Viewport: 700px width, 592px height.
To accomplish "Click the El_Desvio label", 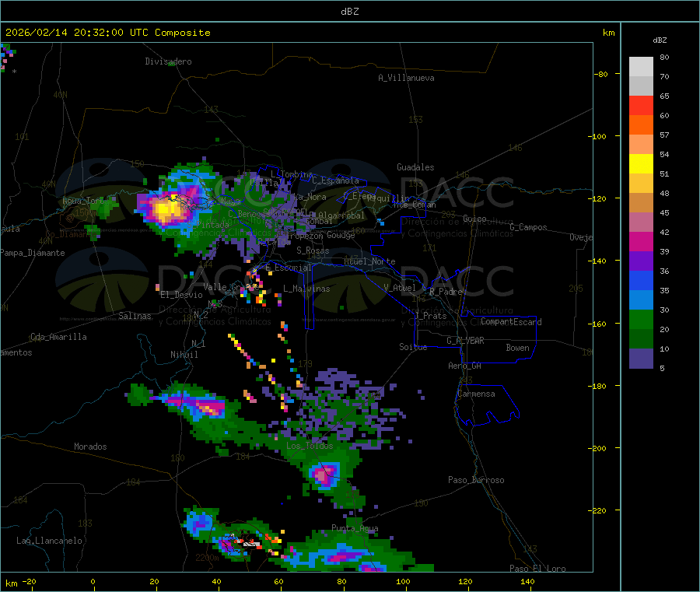I will (x=182, y=295).
